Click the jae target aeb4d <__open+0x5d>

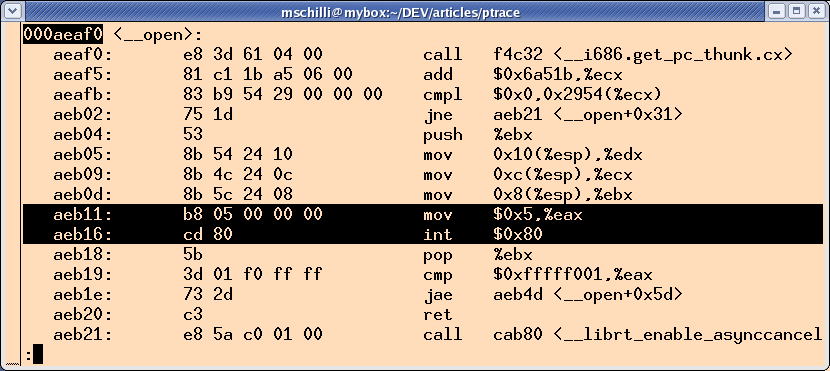coord(588,294)
